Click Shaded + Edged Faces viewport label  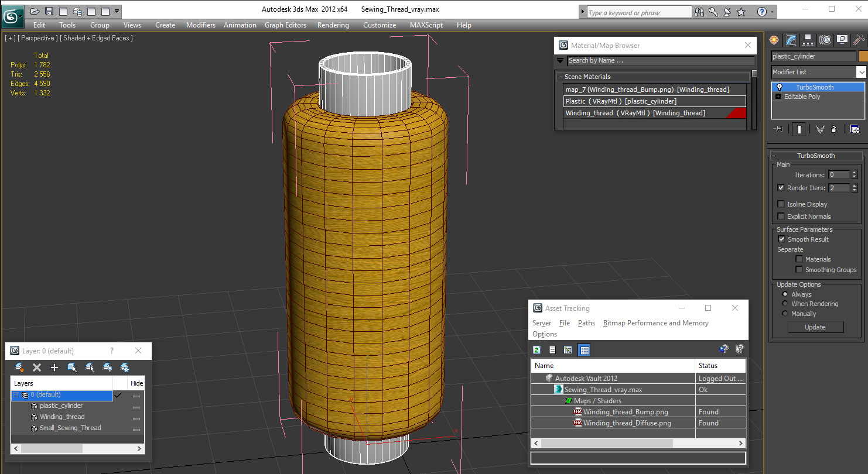point(96,38)
